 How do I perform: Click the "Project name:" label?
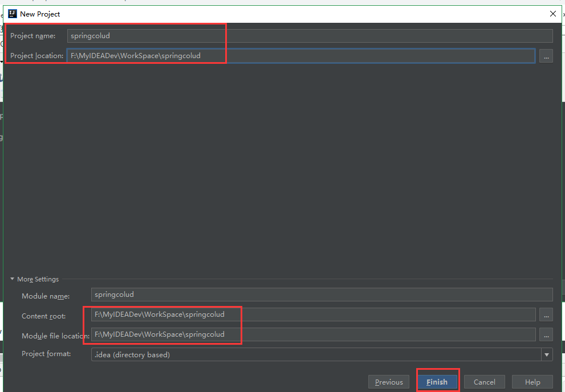33,36
